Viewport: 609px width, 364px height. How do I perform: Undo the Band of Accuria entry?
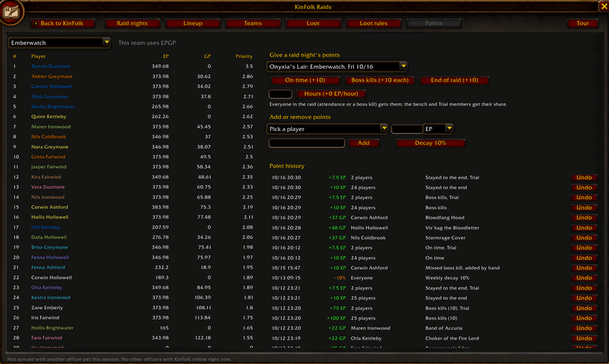(584, 328)
